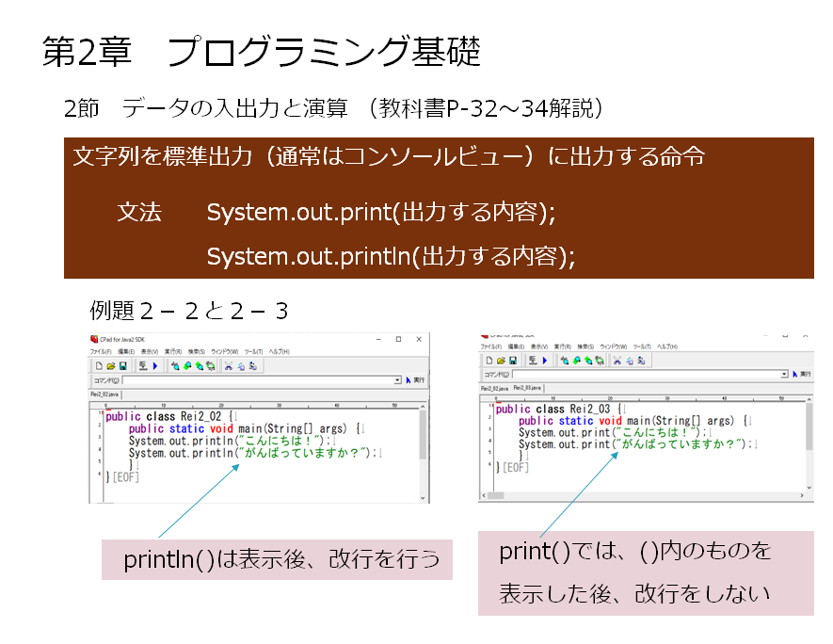
Task: Click vertical scrollbar thumb in Rei2_02 editor
Action: point(423,434)
